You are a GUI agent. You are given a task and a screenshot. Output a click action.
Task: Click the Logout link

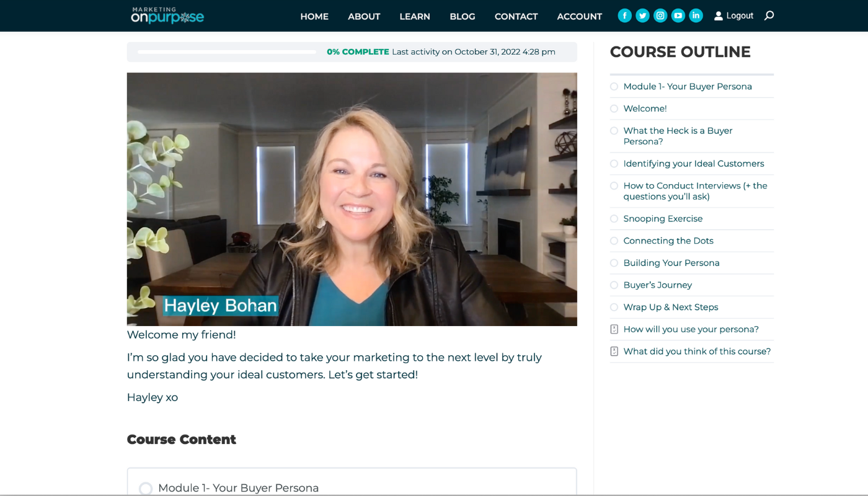(x=733, y=15)
